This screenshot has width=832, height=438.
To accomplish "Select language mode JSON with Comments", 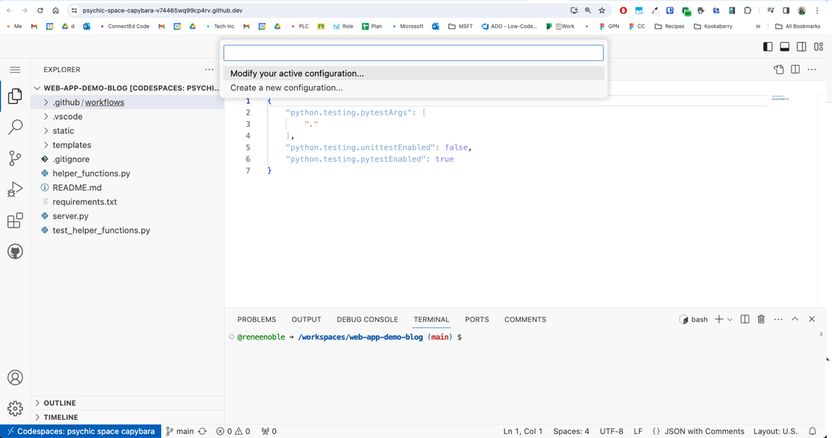I will [x=698, y=431].
